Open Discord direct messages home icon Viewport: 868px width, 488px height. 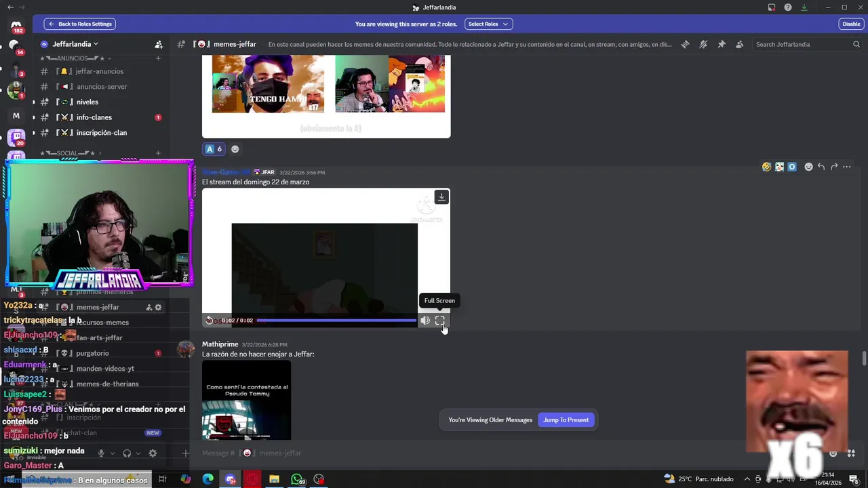coord(16,25)
